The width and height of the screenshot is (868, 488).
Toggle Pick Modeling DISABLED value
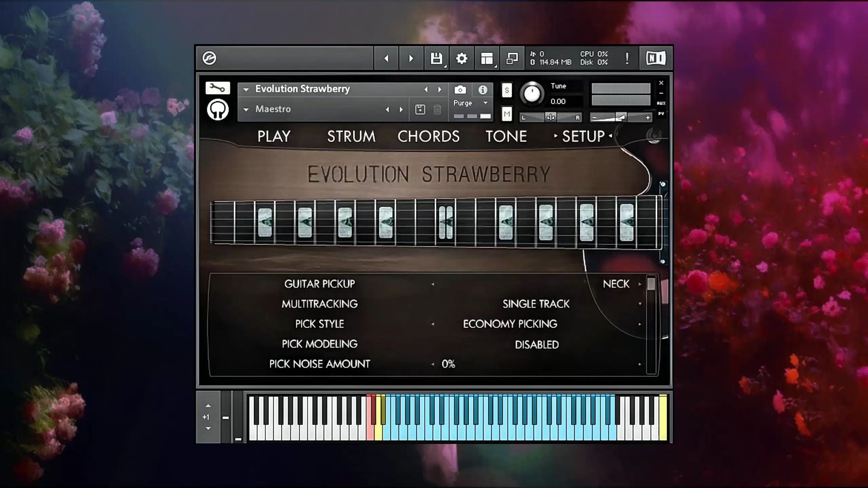[x=537, y=345]
